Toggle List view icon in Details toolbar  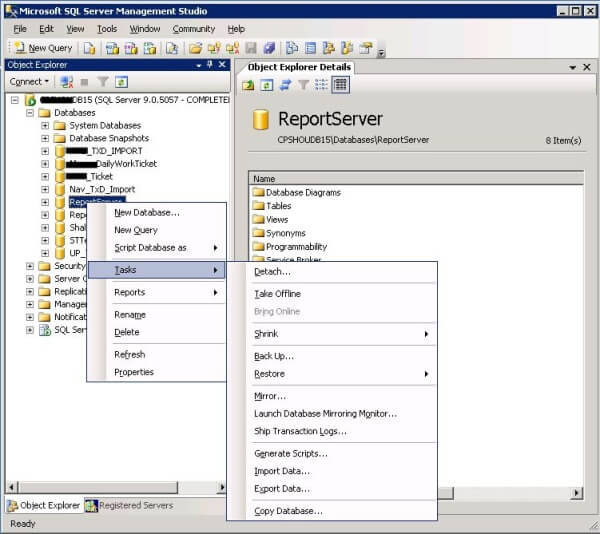(321, 85)
